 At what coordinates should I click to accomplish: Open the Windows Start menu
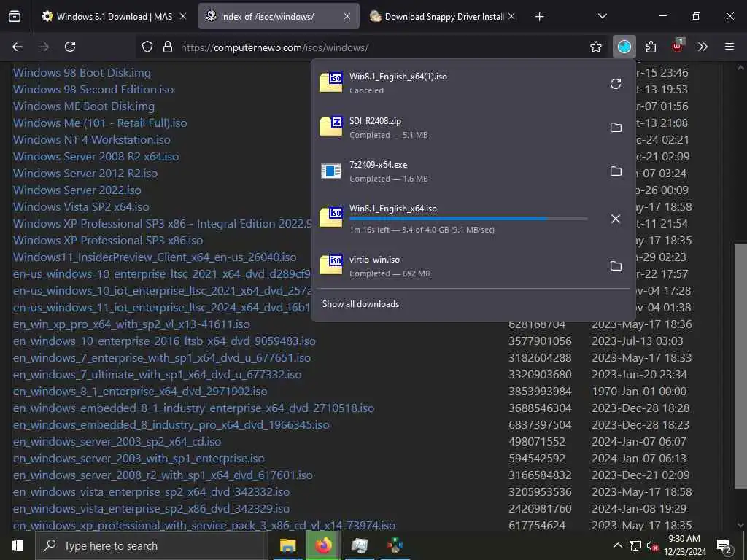click(18, 545)
